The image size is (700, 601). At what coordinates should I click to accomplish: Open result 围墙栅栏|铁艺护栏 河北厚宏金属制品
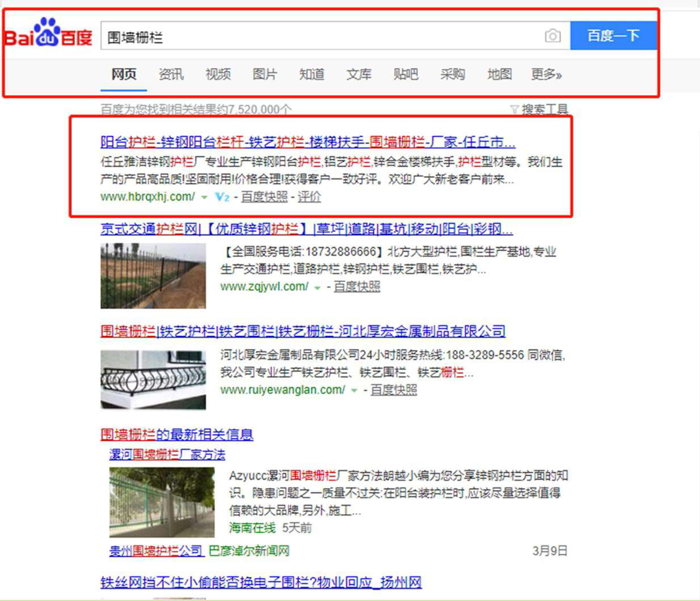[303, 331]
